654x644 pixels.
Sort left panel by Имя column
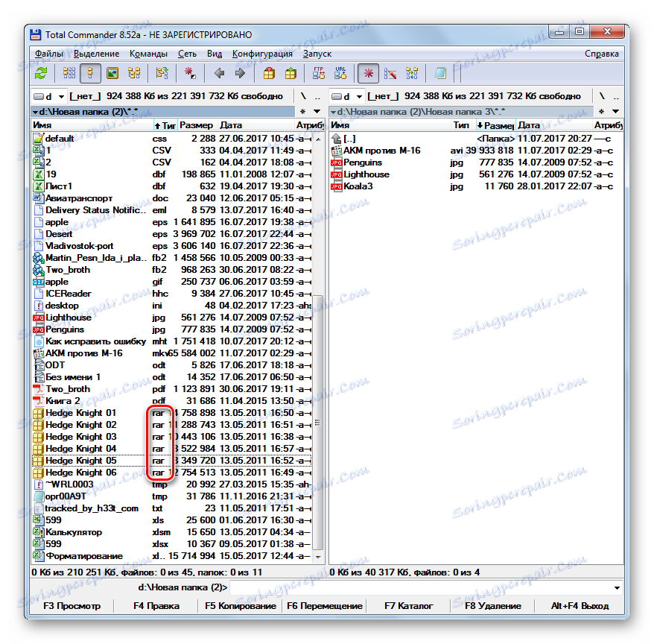(x=92, y=125)
